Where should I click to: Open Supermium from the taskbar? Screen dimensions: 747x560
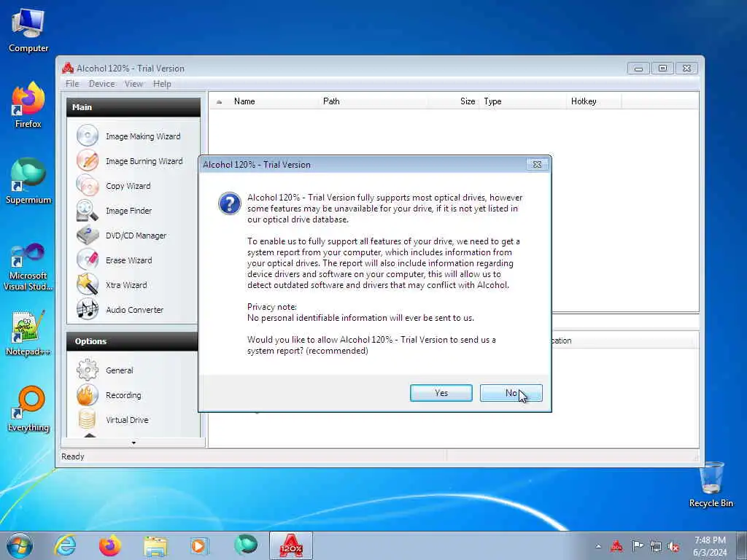tap(246, 545)
